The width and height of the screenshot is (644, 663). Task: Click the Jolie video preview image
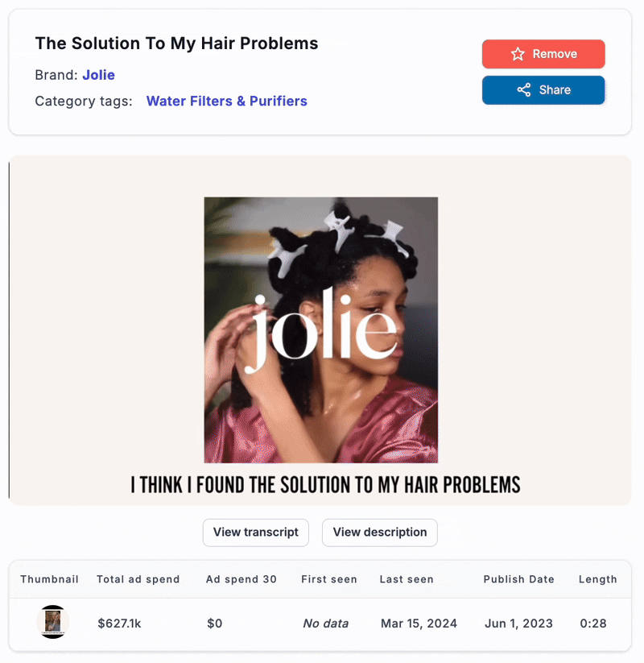[321, 329]
